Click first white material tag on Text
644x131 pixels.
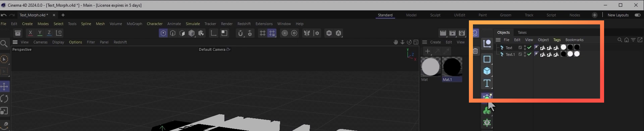click(563, 47)
